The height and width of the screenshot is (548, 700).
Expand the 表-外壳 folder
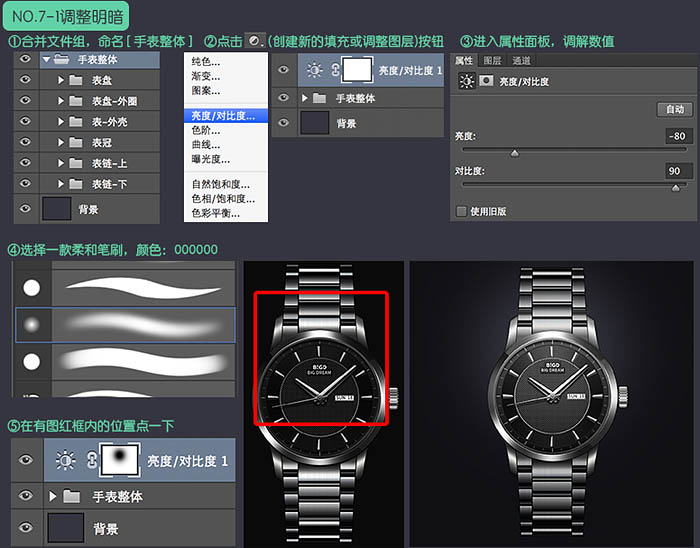pyautogui.click(x=61, y=121)
